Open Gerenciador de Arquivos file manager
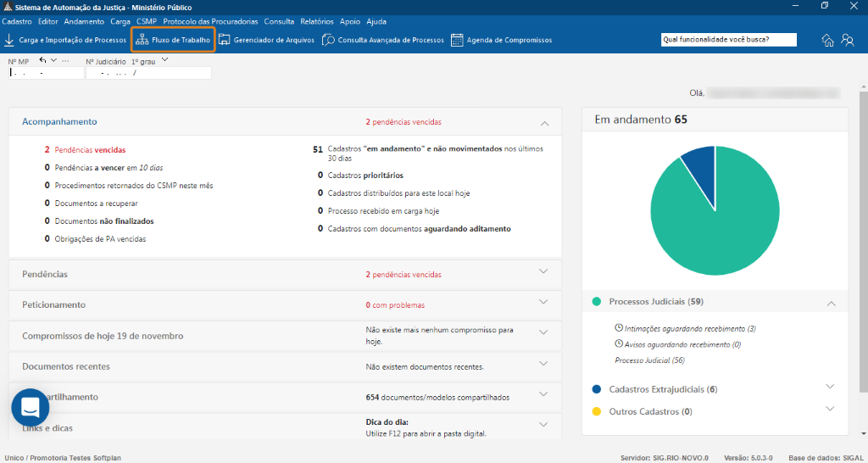 (x=267, y=40)
